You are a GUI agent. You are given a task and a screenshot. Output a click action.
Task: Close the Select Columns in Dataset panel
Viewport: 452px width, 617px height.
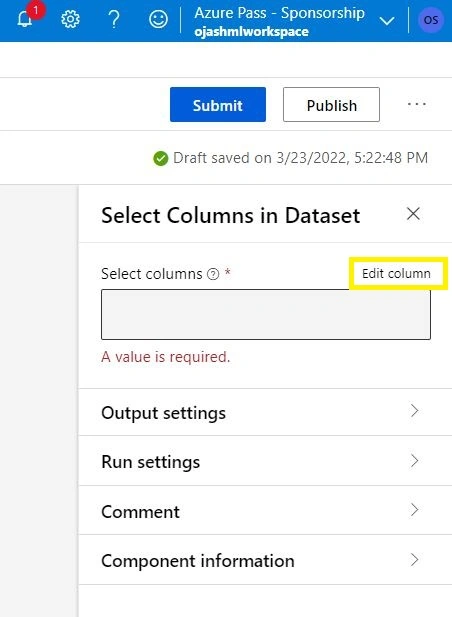(x=413, y=214)
